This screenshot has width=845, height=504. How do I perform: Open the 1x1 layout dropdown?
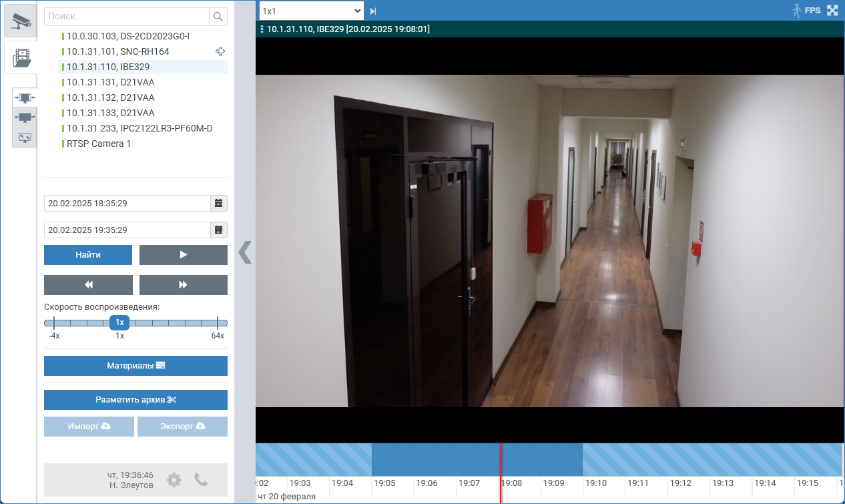311,11
